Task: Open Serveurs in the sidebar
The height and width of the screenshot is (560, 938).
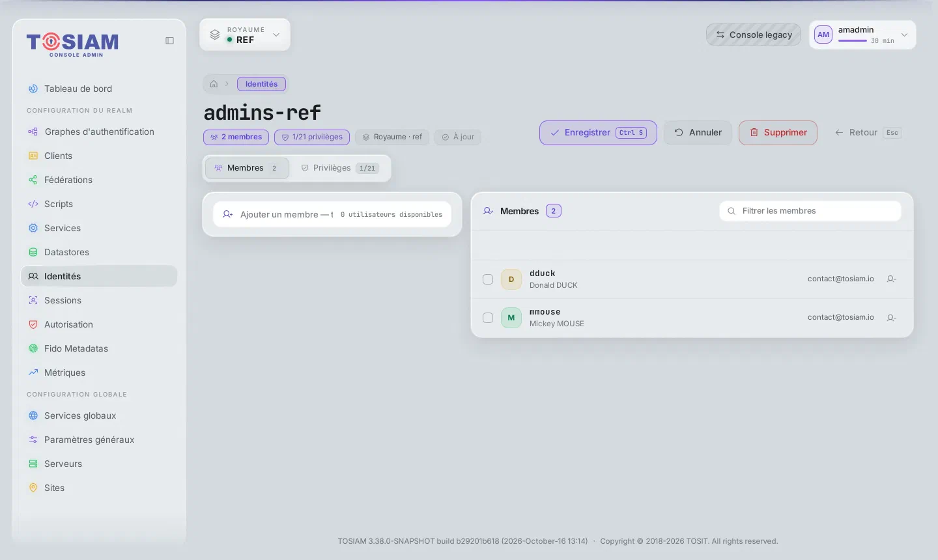Action: pyautogui.click(x=99, y=464)
